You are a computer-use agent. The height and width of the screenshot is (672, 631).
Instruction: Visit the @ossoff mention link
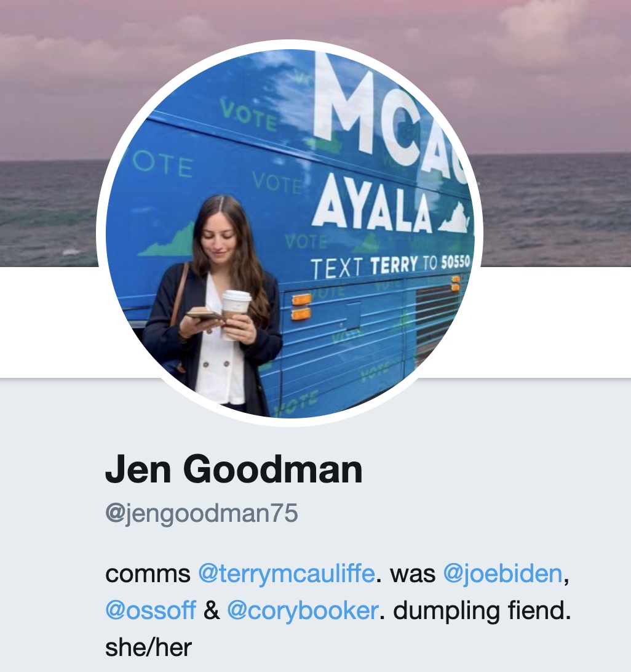pyautogui.click(x=151, y=610)
